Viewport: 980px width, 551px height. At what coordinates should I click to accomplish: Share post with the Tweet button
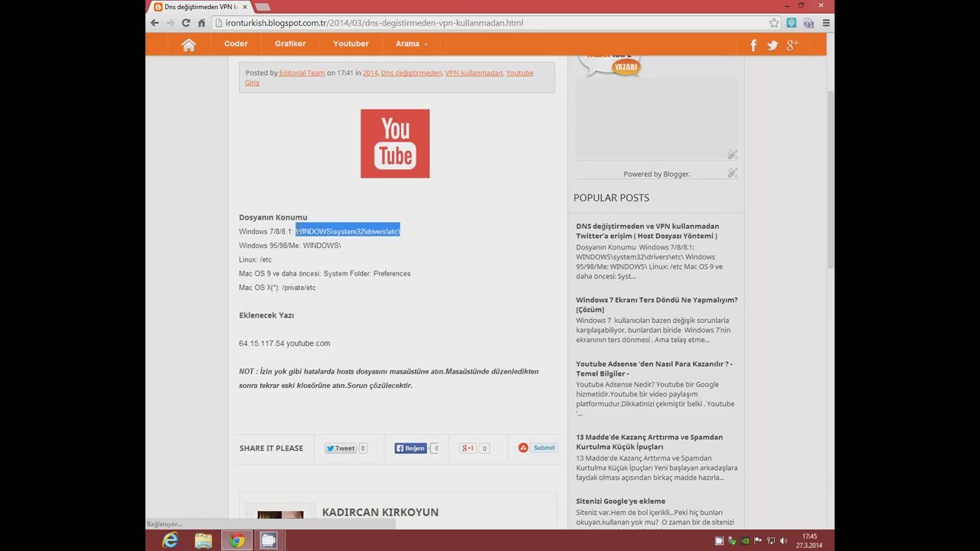click(x=341, y=448)
